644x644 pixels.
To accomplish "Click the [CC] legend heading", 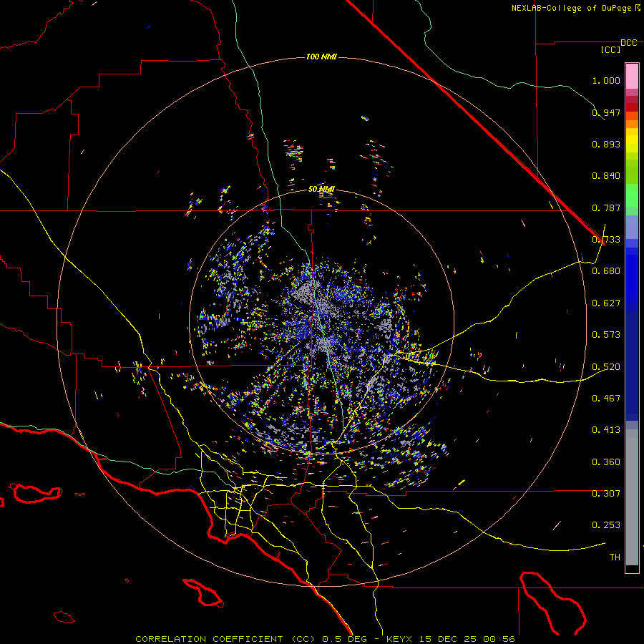I will coord(610,49).
